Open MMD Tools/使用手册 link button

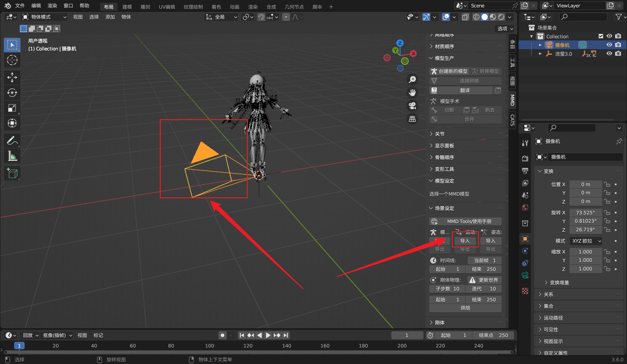[x=465, y=221]
